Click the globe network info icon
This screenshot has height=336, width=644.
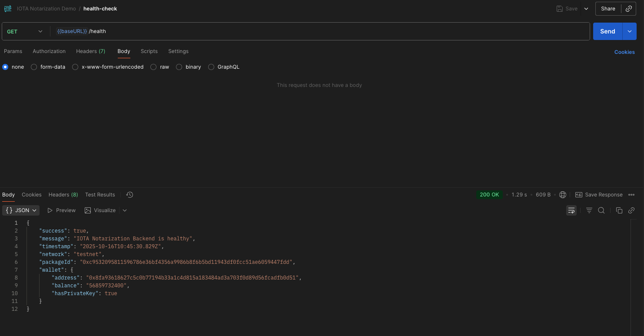563,195
